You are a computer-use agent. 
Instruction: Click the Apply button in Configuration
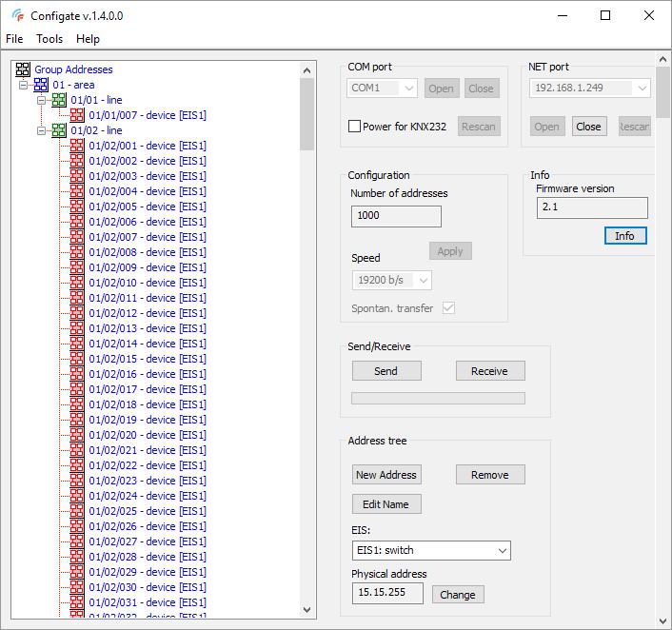(450, 251)
